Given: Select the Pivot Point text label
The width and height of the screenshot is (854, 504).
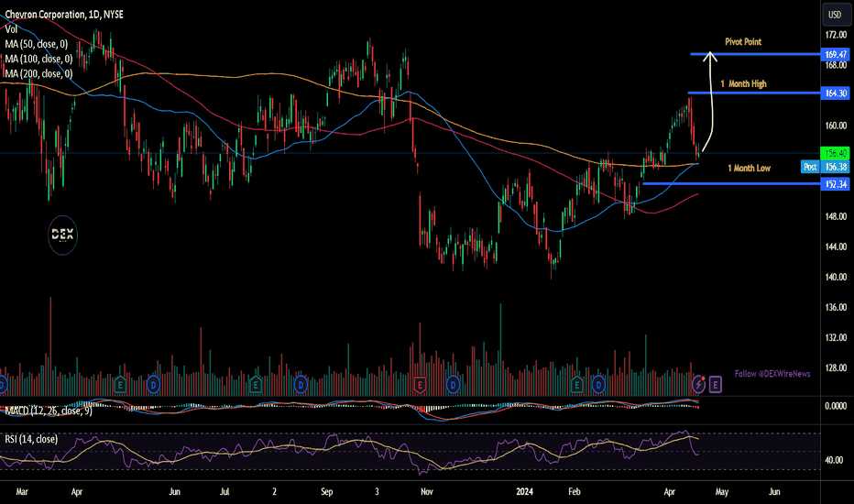Looking at the screenshot, I should pyautogui.click(x=743, y=41).
